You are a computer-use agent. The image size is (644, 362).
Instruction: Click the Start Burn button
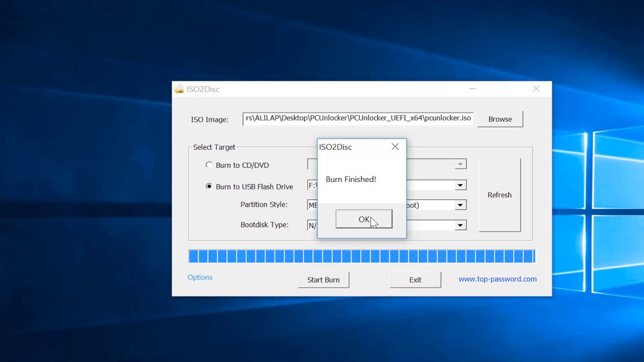[x=324, y=280]
